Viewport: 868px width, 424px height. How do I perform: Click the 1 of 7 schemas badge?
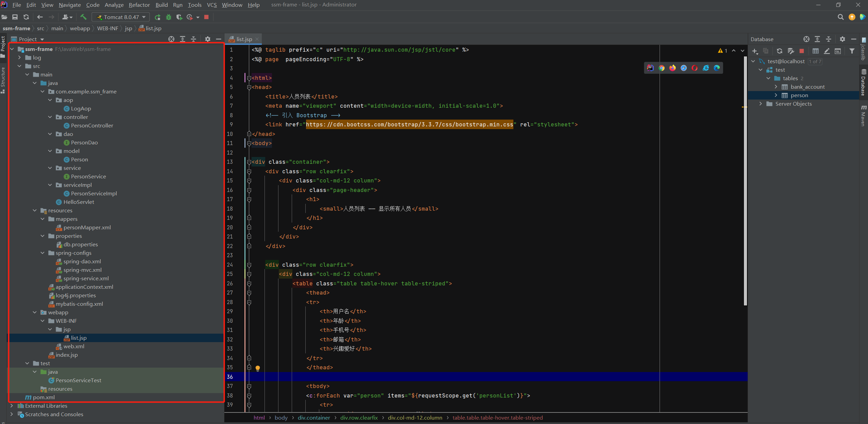tap(815, 61)
